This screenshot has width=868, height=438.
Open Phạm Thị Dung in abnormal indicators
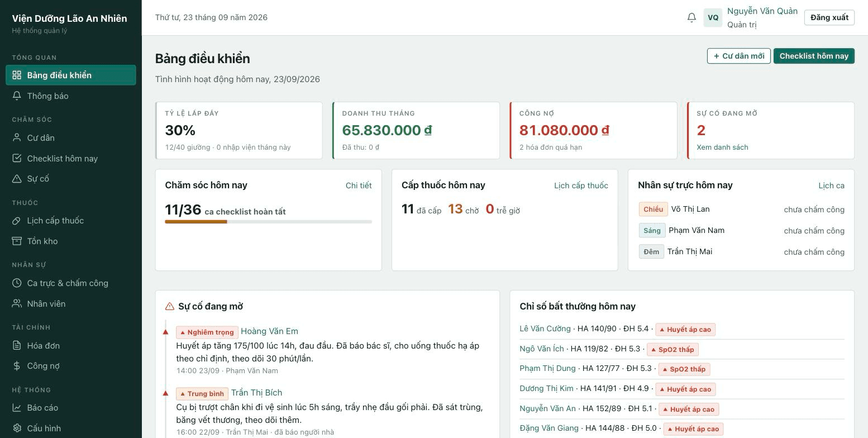(x=547, y=368)
